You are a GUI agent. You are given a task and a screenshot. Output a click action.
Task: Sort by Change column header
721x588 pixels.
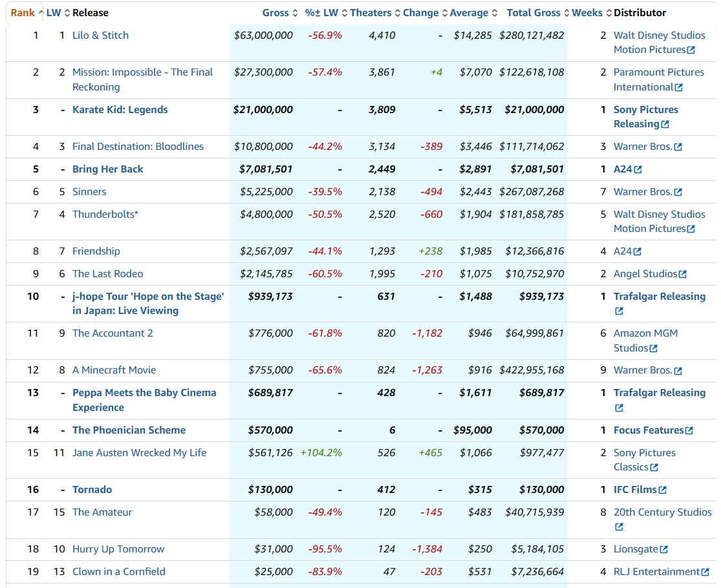[425, 13]
